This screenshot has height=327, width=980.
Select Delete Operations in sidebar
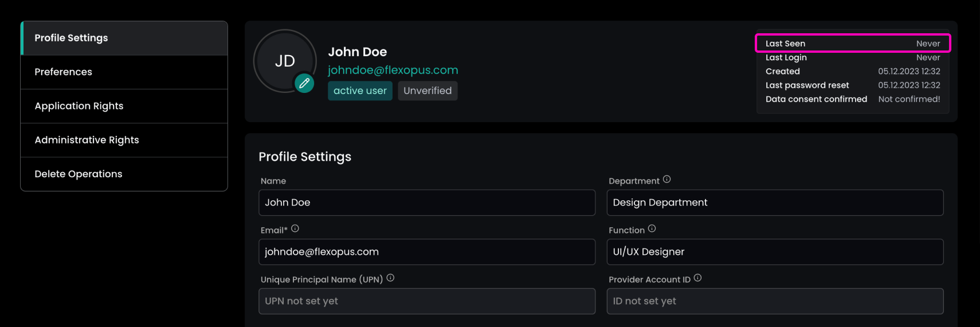[x=124, y=174]
